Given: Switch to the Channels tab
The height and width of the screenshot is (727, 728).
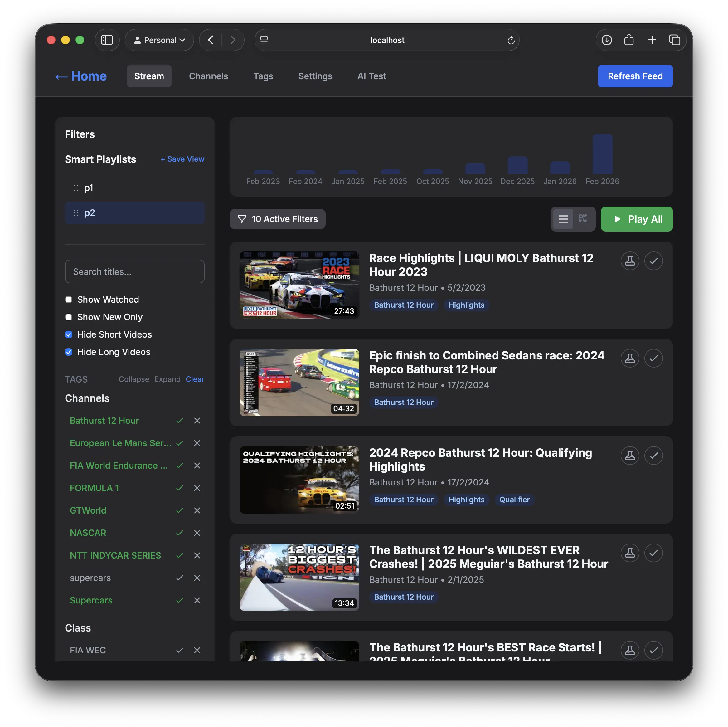Looking at the screenshot, I should (208, 76).
